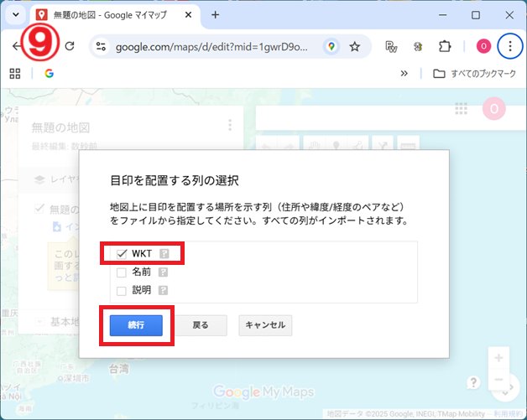Screen dimensions: 527x420
Task: Open the Chrome profile avatar
Action: point(483,47)
